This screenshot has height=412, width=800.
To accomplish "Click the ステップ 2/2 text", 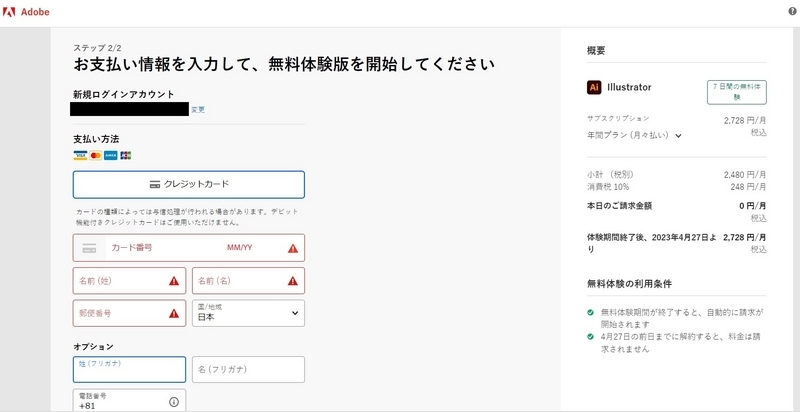I will [x=97, y=47].
